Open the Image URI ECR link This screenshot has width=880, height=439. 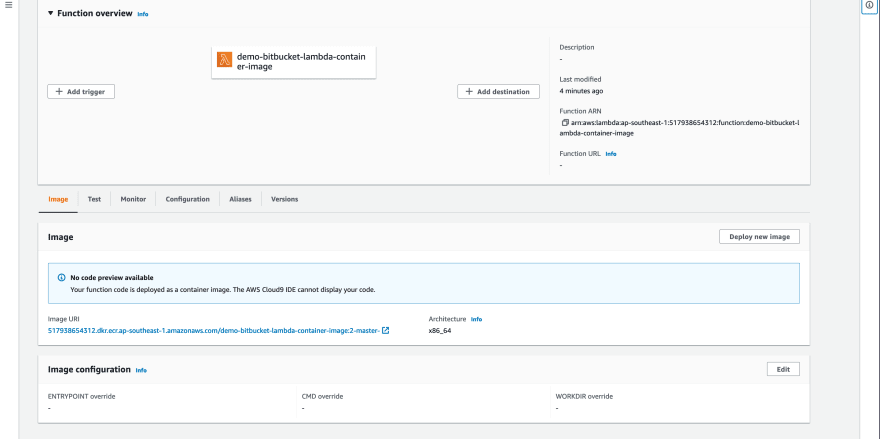(214, 331)
